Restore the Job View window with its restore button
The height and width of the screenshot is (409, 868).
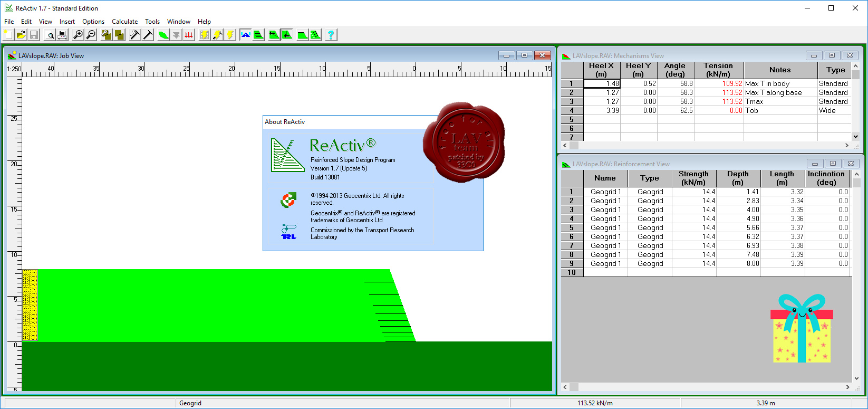[x=524, y=55]
